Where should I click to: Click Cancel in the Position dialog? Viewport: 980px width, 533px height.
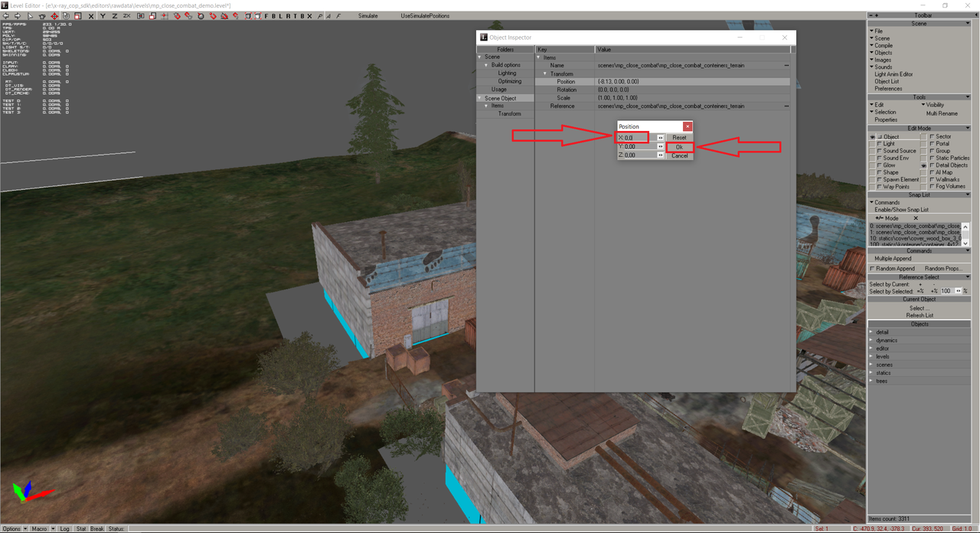[679, 155]
